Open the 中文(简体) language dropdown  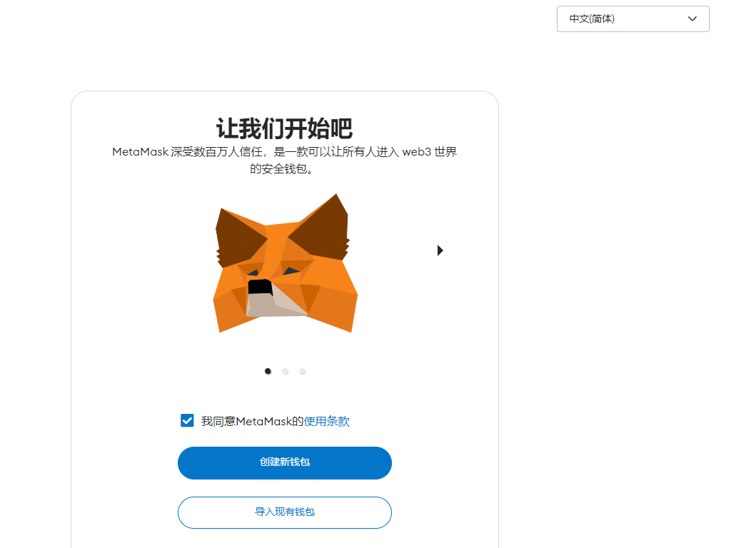(632, 19)
